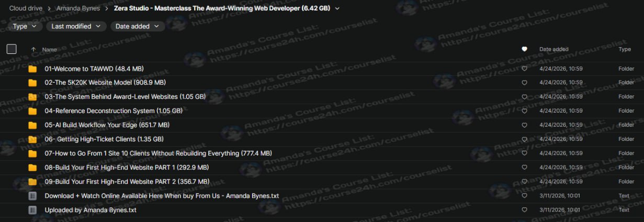
Task: Click the text file icon for Uploaded by Amanda Bynes.txt
Action: click(x=32, y=210)
